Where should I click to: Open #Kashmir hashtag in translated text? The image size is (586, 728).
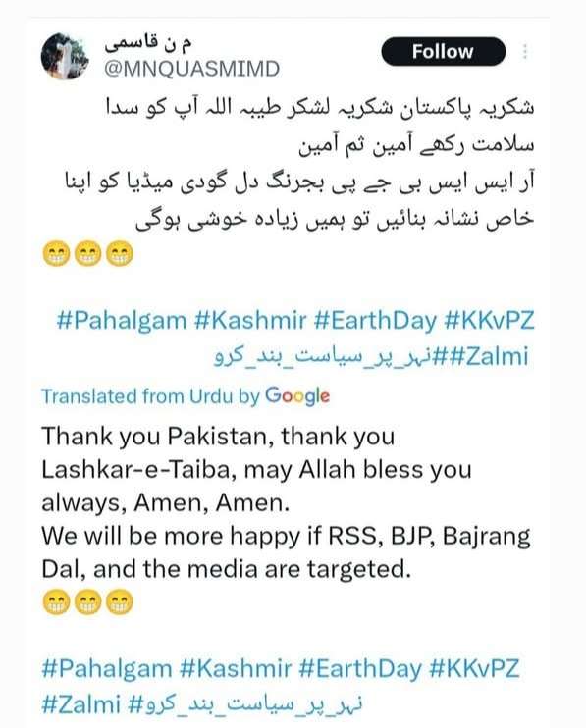pyautogui.click(x=236, y=668)
